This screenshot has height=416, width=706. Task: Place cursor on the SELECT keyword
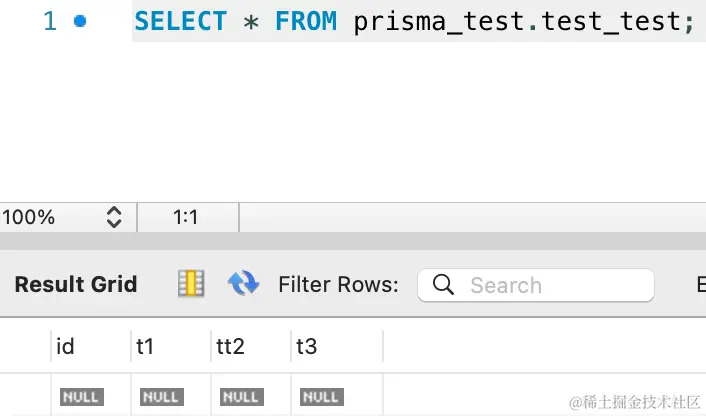[x=181, y=21]
